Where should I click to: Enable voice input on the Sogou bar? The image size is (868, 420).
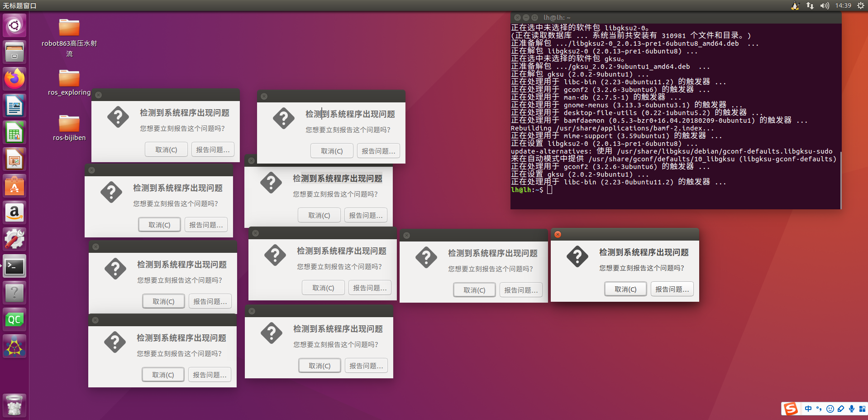tap(851, 409)
